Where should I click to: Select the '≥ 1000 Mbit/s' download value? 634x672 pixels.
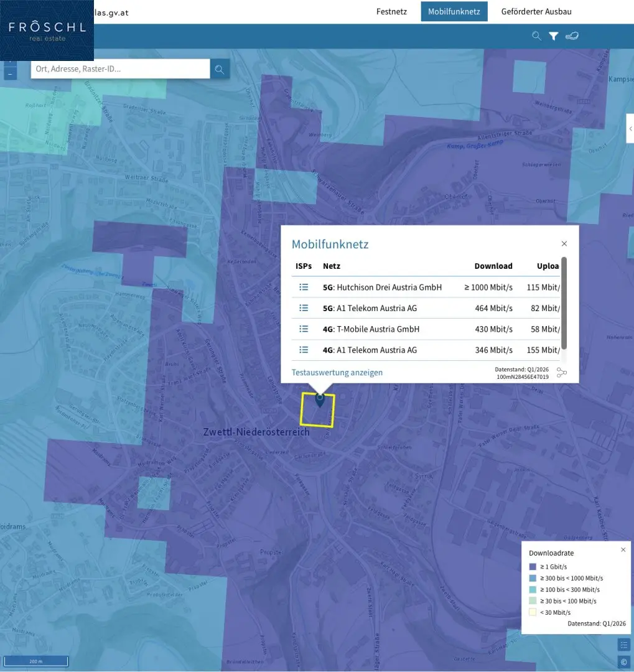click(x=488, y=287)
